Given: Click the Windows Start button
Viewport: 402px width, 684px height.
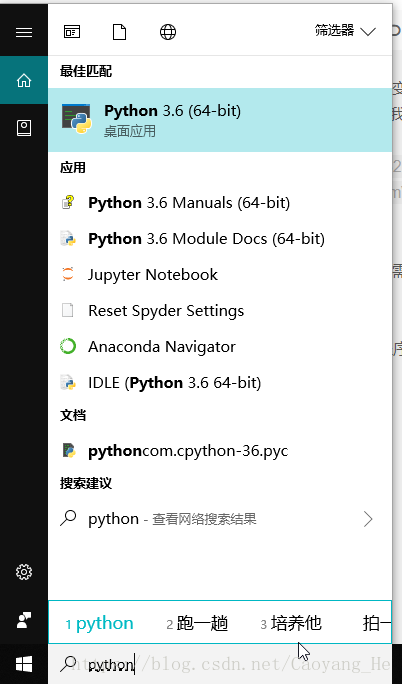Looking at the screenshot, I should tap(24, 664).
